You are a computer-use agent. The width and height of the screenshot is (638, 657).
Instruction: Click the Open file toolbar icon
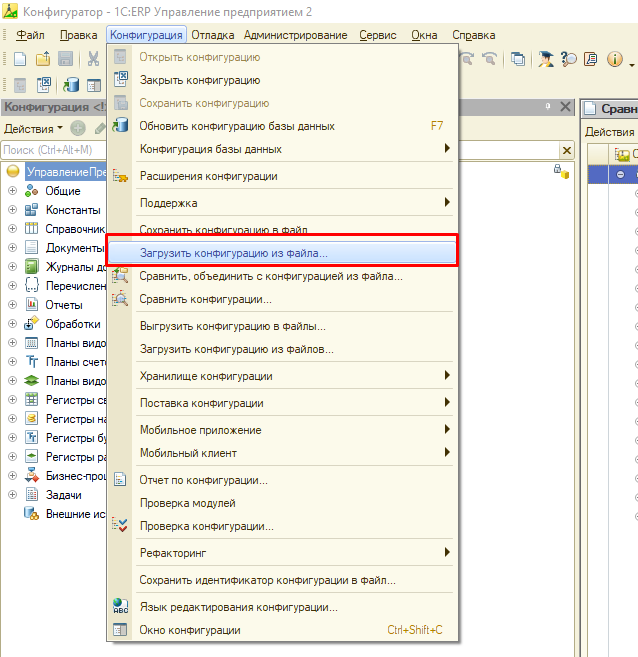43,59
